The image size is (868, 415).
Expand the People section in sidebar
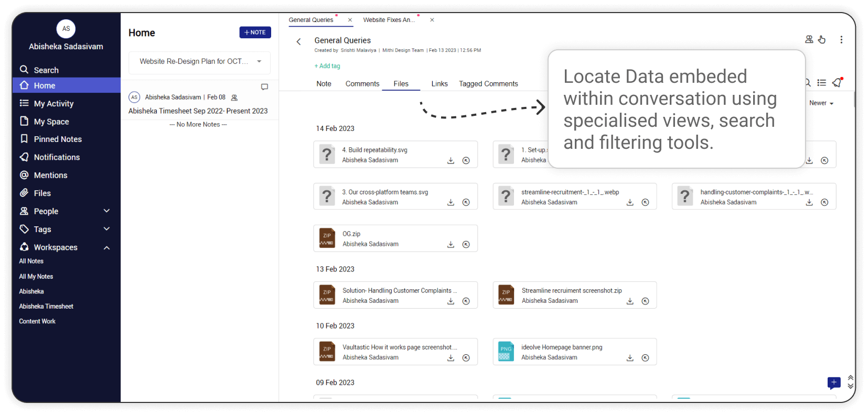tap(106, 211)
